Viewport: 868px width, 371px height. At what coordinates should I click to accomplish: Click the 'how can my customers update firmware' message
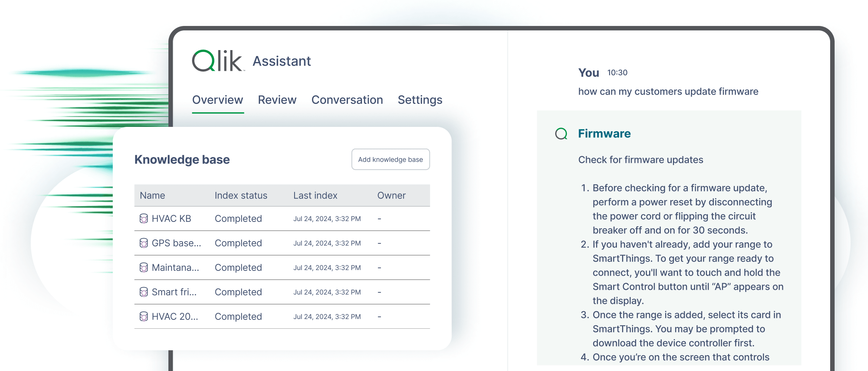[668, 92]
